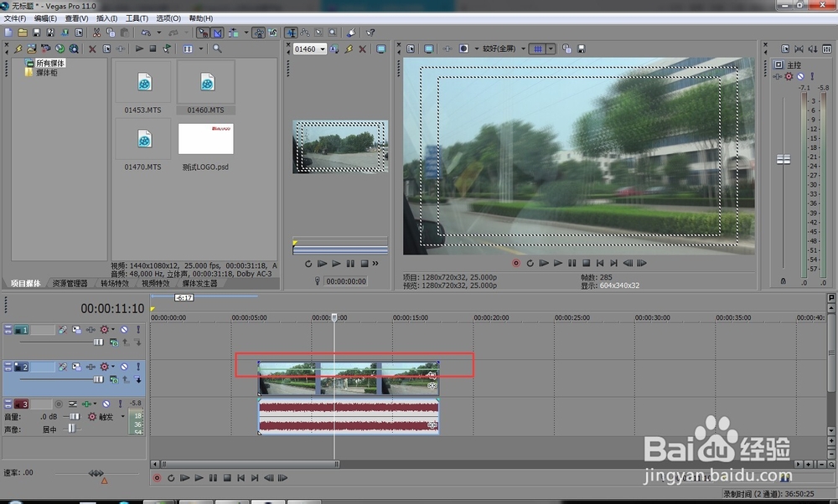This screenshot has height=504, width=838.
Task: Open the split screen view dropdown arrow
Action: coord(476,49)
